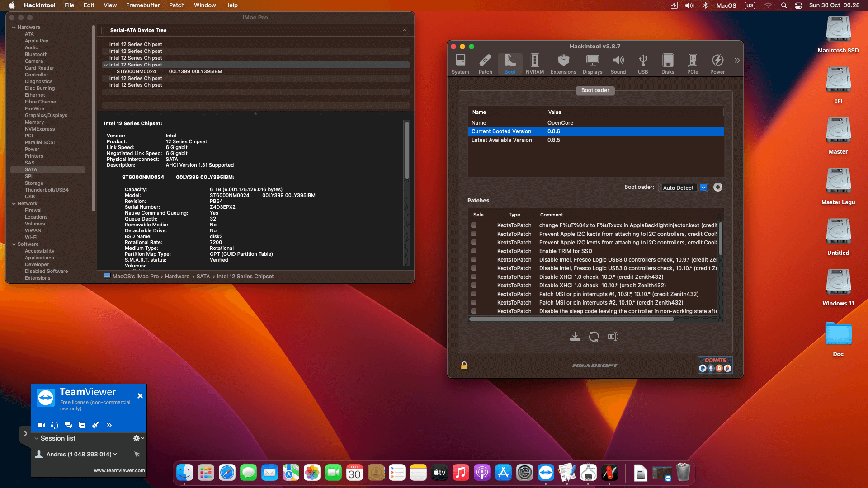This screenshot has height=488, width=868.
Task: Click the DONATE button
Action: point(715,365)
